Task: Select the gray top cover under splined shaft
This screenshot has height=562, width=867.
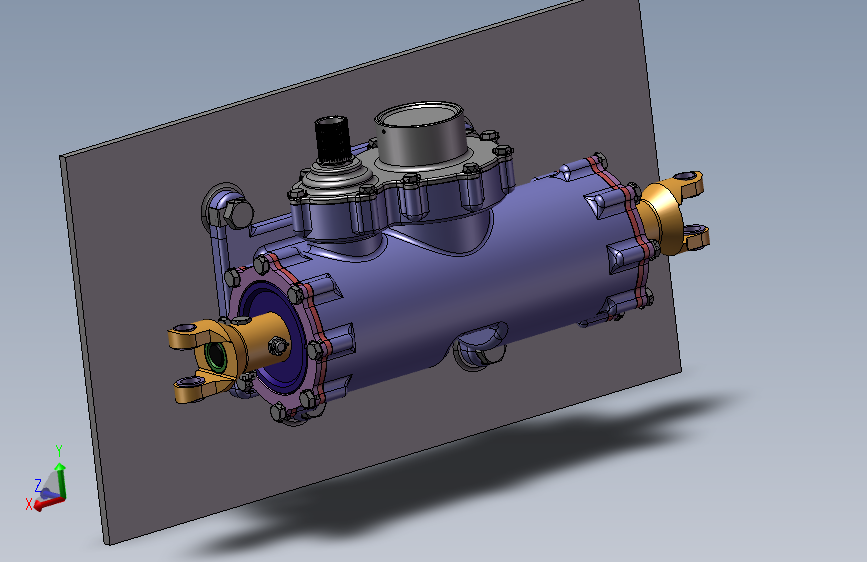Action: coord(337,178)
